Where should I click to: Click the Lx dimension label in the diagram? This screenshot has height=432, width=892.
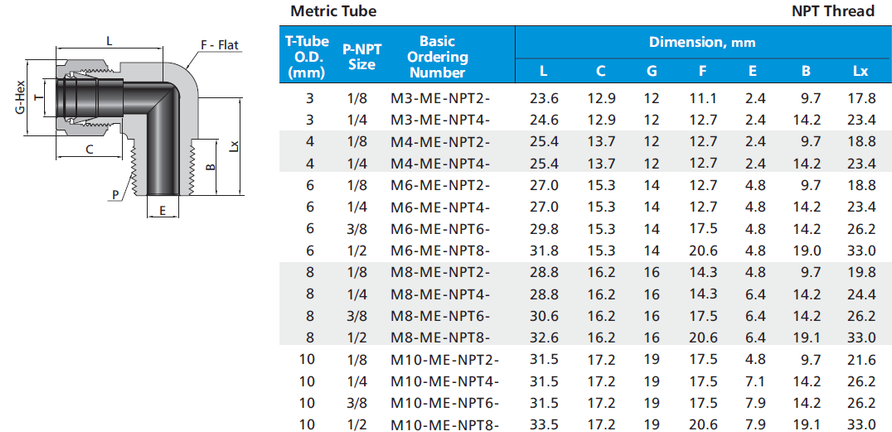tap(233, 146)
